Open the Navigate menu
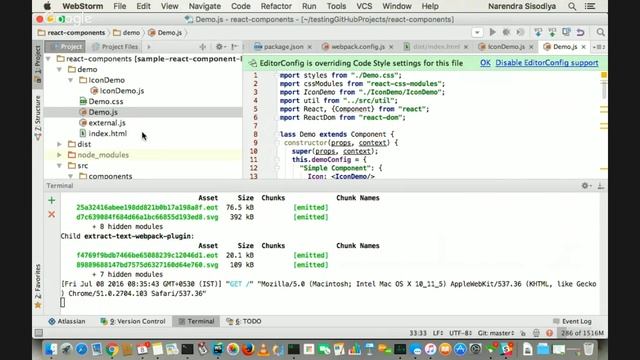 tap(204, 6)
